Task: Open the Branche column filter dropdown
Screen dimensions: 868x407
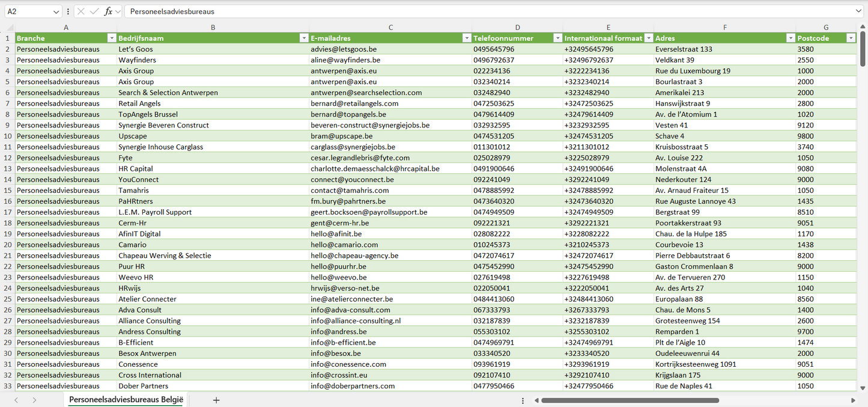Action: 111,38
